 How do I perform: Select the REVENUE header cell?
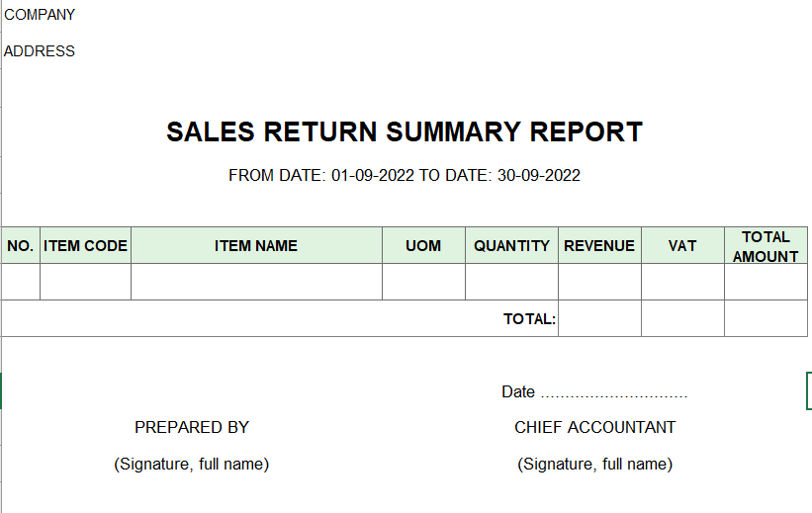coord(599,245)
